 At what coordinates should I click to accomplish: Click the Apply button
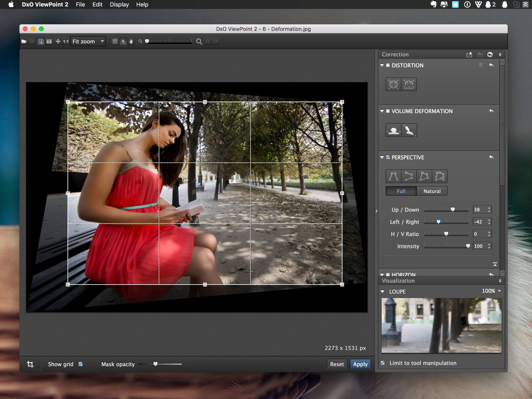tap(360, 364)
